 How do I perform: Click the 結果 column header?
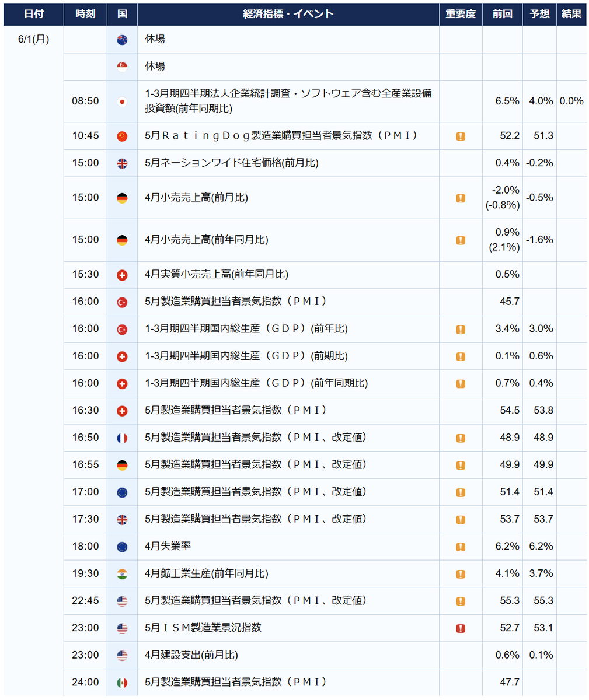coord(571,14)
